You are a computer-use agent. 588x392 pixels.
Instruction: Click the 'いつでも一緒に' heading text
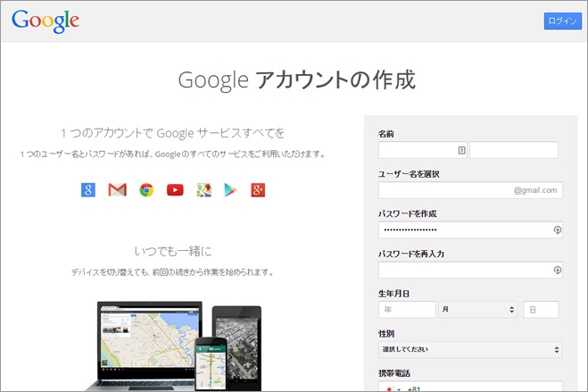[173, 251]
